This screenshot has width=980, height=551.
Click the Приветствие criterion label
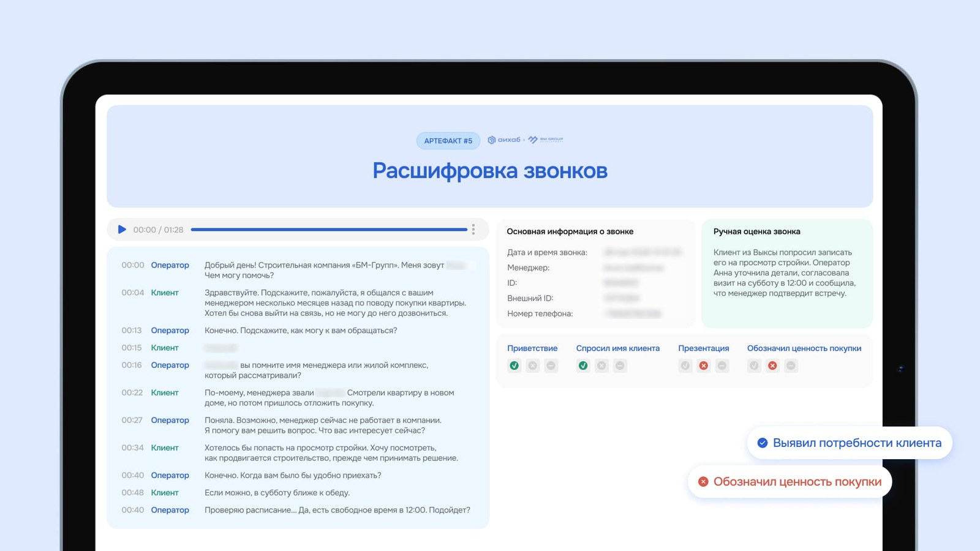point(532,348)
